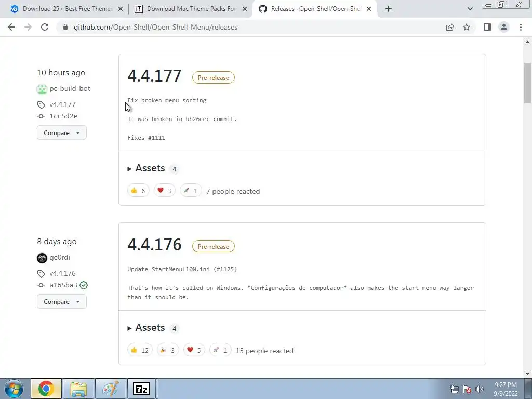Click '15 people reacted' text

click(264, 351)
